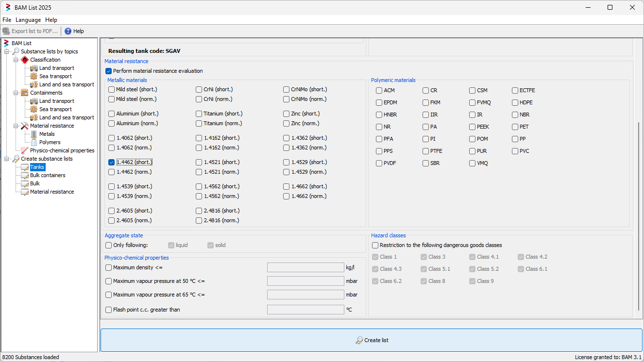Viewport: 644px width, 362px height.
Task: Collapse the Create substance lists node
Action: (x=7, y=159)
